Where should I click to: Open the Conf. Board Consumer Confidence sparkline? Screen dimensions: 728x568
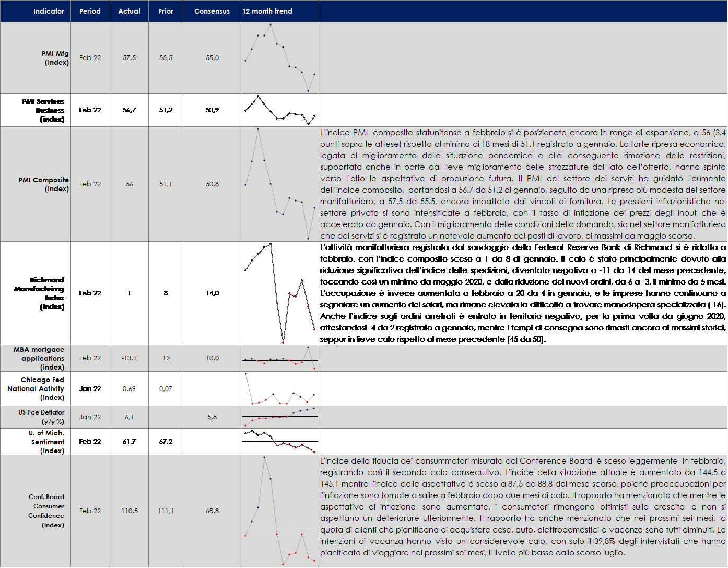coord(280,511)
